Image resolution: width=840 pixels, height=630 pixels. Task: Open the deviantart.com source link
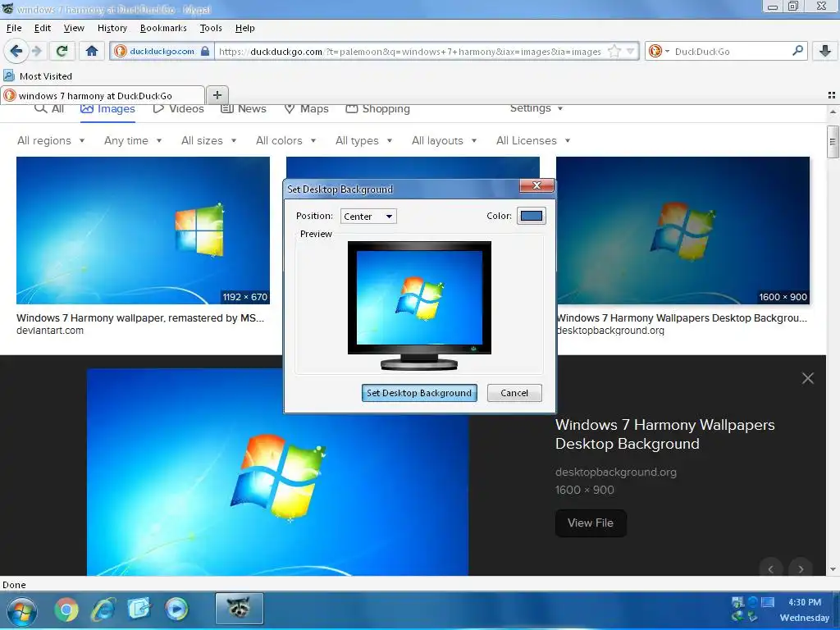(50, 331)
